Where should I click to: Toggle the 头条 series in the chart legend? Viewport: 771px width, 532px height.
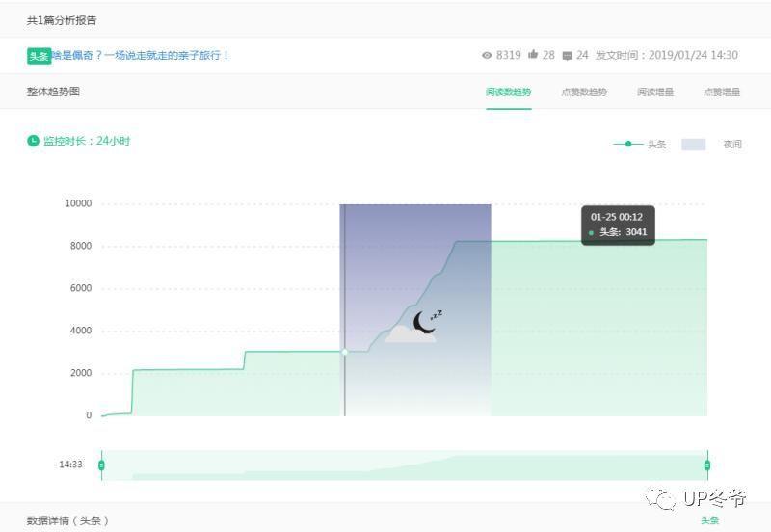640,145
